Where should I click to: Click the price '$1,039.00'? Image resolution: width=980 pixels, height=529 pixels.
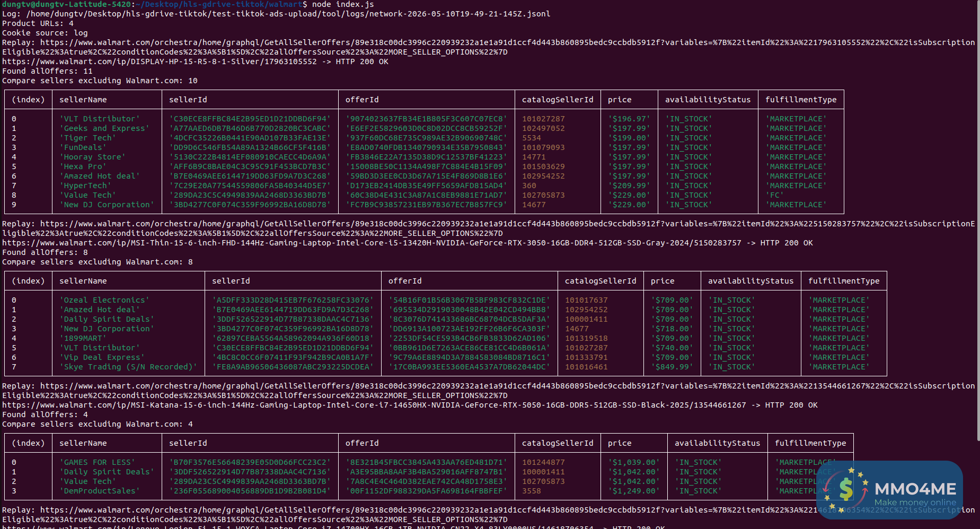tap(634, 462)
